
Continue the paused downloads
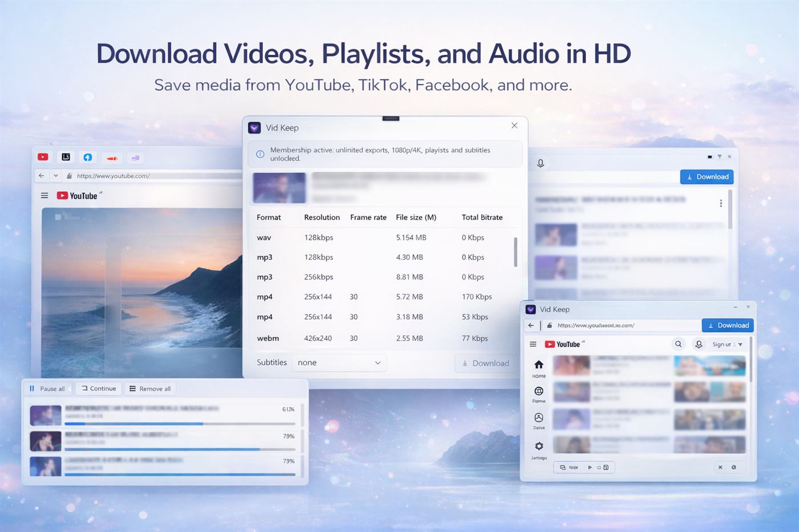98,388
